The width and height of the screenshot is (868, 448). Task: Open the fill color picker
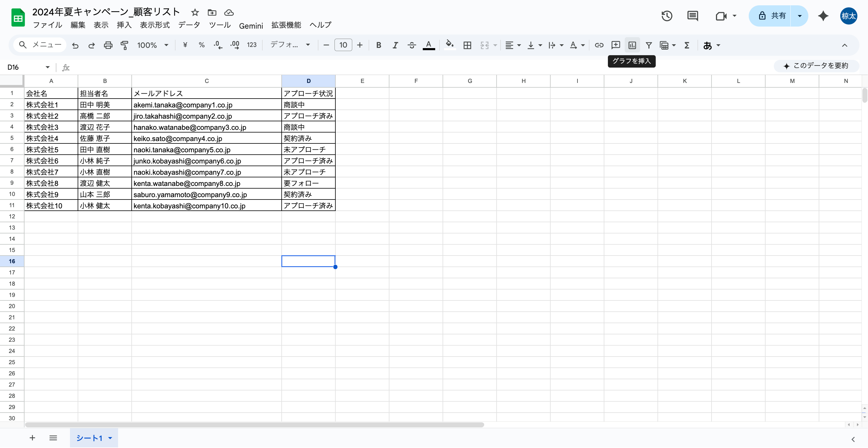pos(449,45)
